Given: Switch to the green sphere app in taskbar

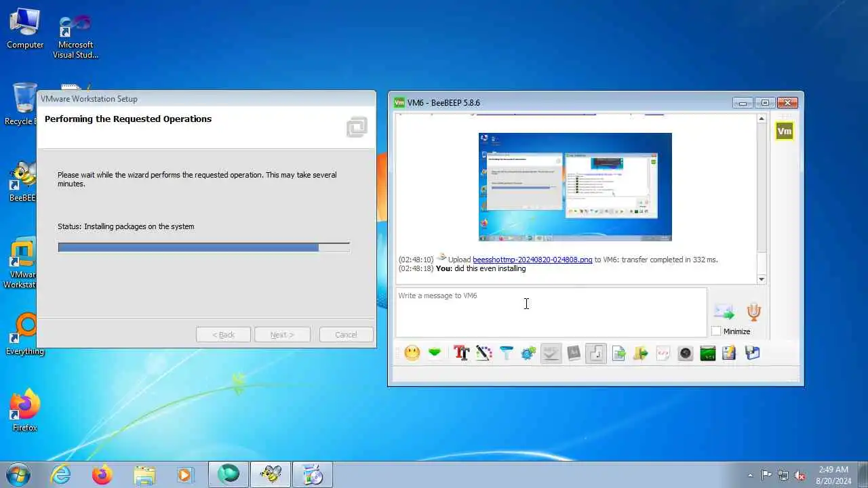Looking at the screenshot, I should pos(229,474).
